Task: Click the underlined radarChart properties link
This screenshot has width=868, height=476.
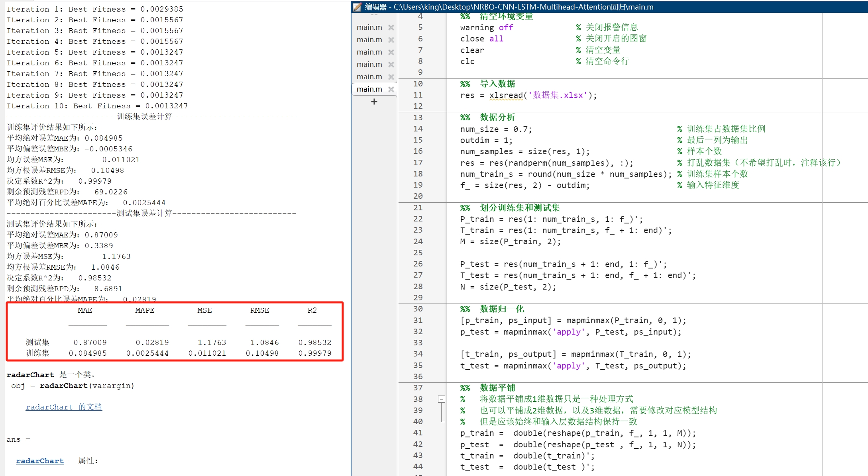Action: (40, 461)
